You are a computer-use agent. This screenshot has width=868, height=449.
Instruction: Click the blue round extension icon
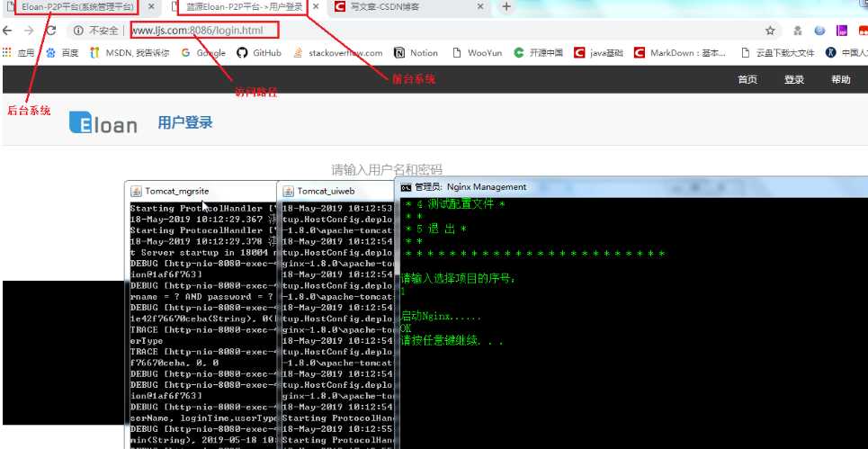pyautogui.click(x=819, y=31)
